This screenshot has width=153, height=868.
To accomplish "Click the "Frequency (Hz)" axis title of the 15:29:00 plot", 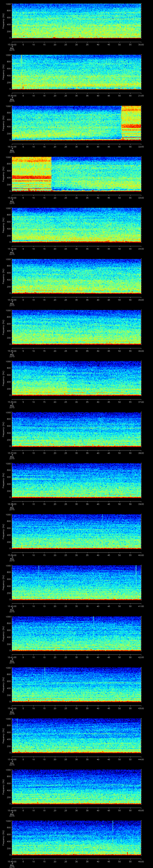I will coord(3,21).
